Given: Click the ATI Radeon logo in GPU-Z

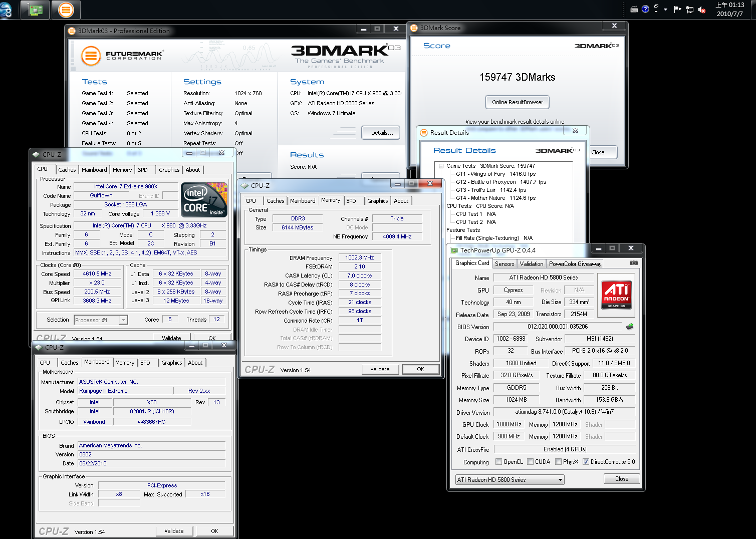Looking at the screenshot, I should (616, 295).
